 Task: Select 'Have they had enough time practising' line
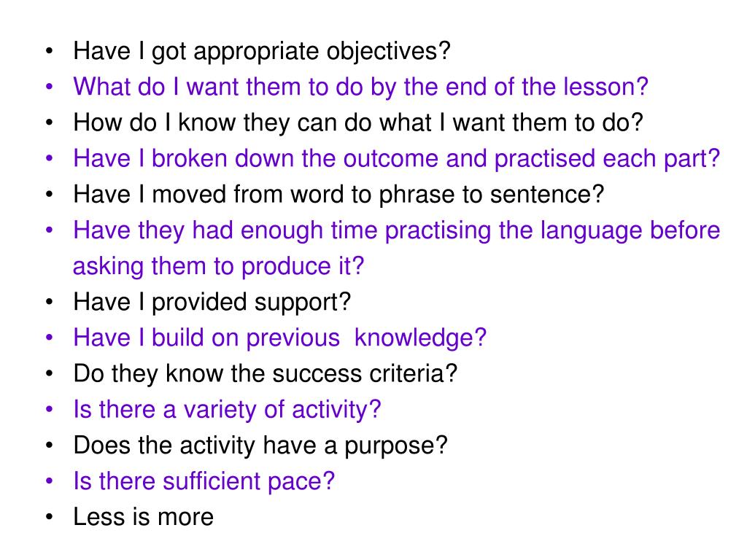(396, 230)
